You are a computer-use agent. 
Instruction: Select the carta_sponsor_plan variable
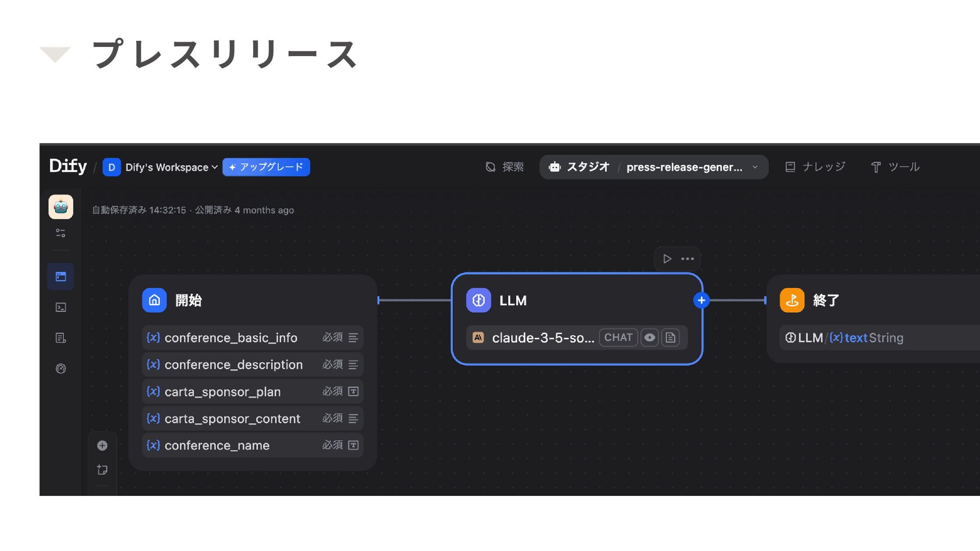253,391
